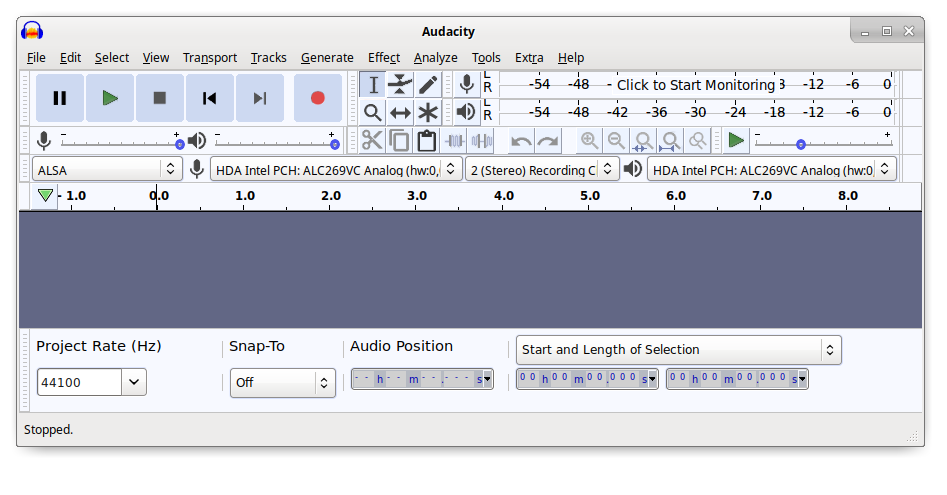Click the recording volume slider handle
947x495 pixels.
click(179, 145)
